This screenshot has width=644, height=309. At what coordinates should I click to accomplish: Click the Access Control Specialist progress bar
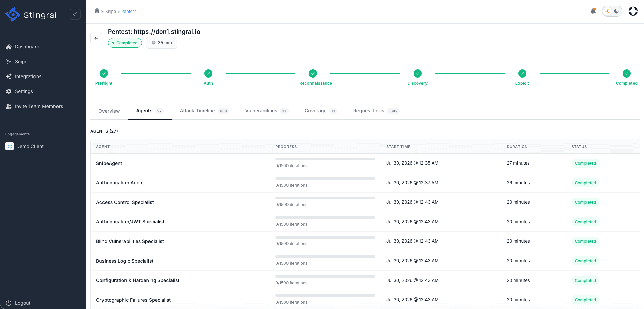click(x=325, y=198)
